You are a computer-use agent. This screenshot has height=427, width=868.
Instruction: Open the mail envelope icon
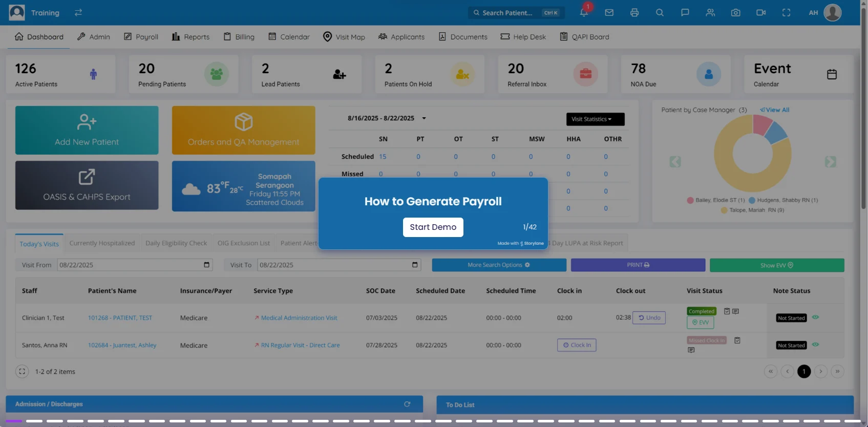tap(609, 13)
